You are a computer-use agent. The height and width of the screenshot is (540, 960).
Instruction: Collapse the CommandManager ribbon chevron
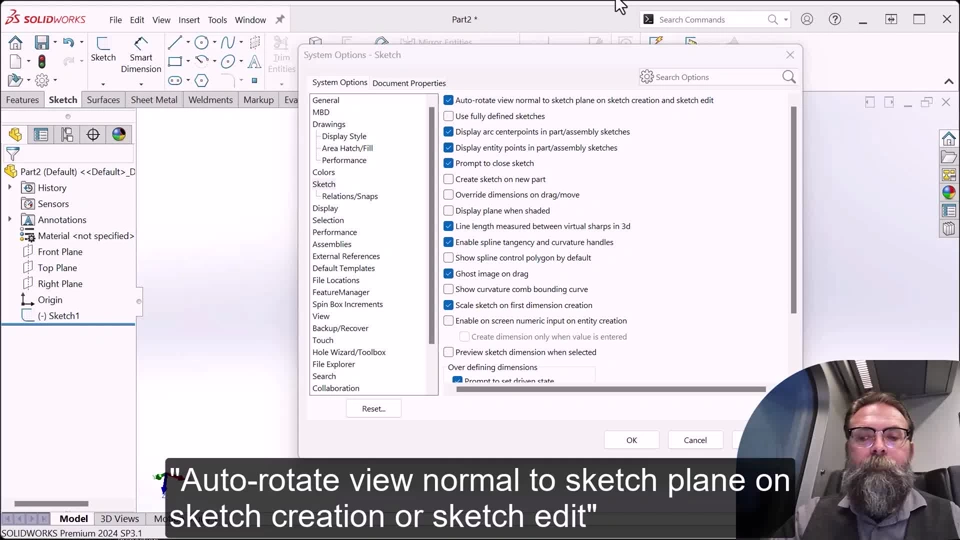tap(948, 81)
